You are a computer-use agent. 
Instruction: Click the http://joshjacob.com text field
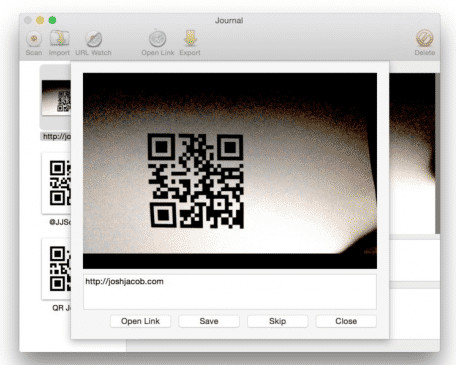(x=230, y=292)
